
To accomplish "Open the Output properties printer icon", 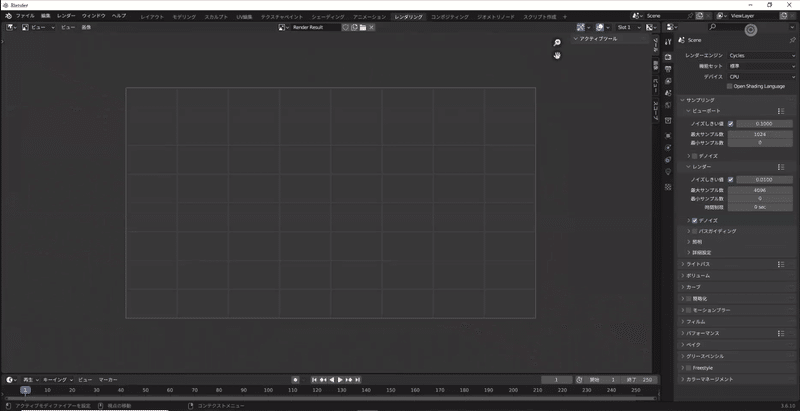I will pyautogui.click(x=668, y=69).
